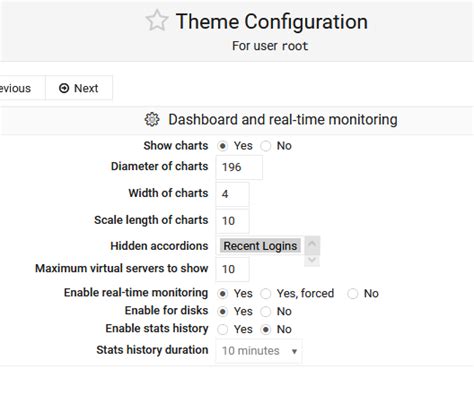
Task: Click the Scale length of charts field
Action: click(232, 221)
